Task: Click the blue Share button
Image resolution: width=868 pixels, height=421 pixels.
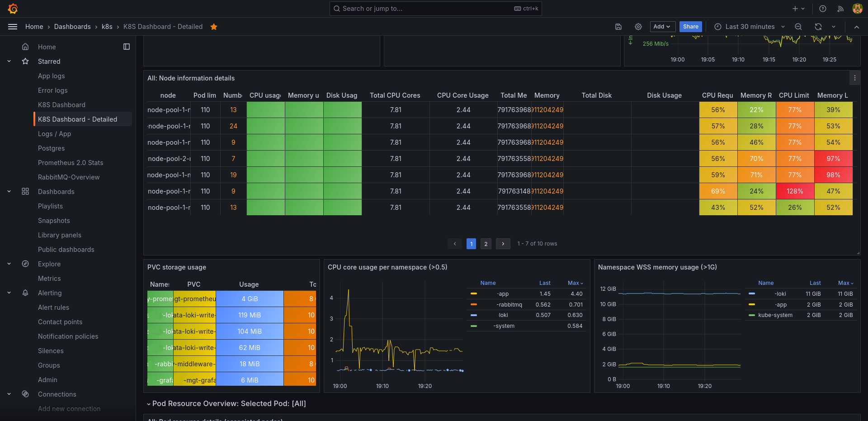Action: (x=691, y=27)
